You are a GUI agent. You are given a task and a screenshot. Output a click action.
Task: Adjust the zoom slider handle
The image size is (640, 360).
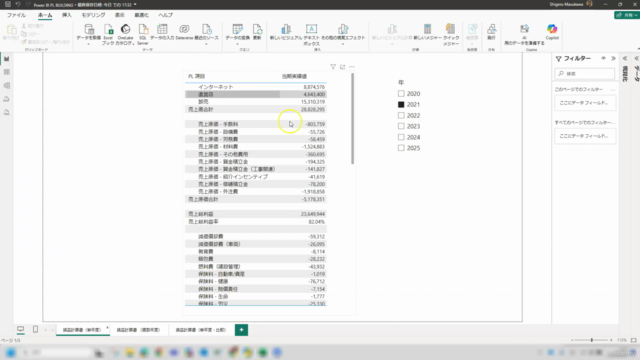591,340
